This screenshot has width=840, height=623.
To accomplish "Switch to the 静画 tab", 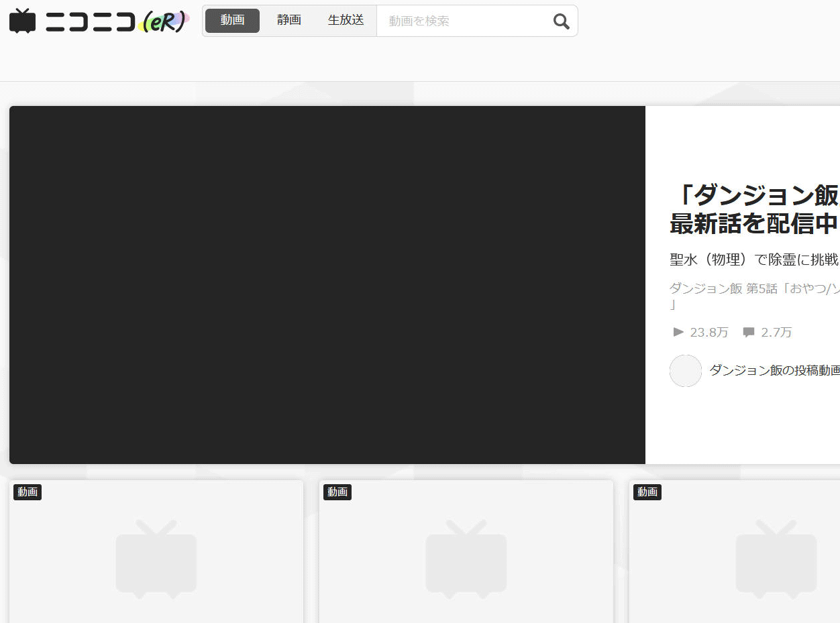I will (288, 20).
